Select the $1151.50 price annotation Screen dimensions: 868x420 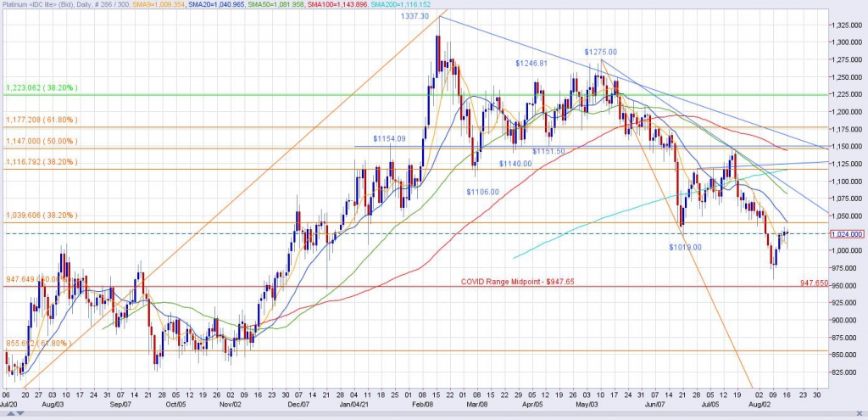pyautogui.click(x=548, y=151)
